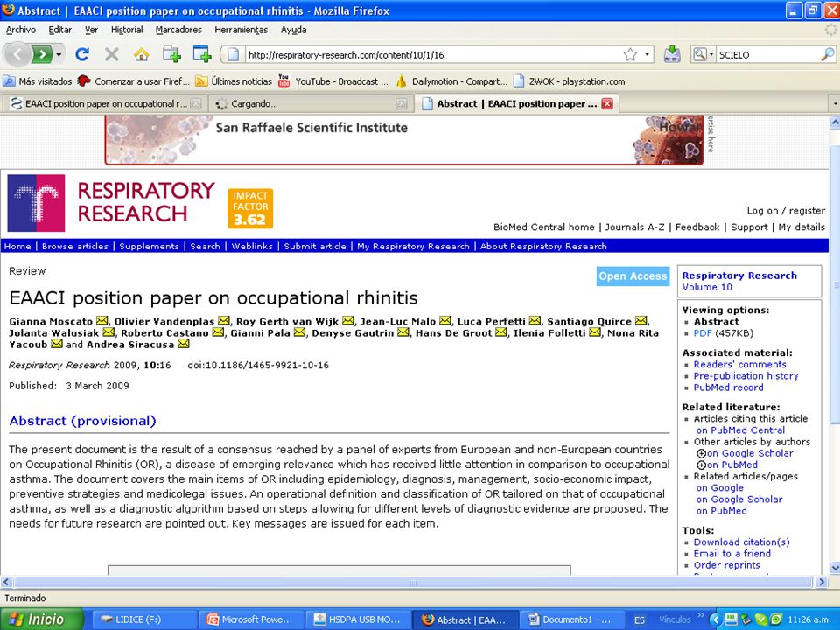
Task: Open the back/forward history dropdown arrow
Action: pyautogui.click(x=59, y=54)
